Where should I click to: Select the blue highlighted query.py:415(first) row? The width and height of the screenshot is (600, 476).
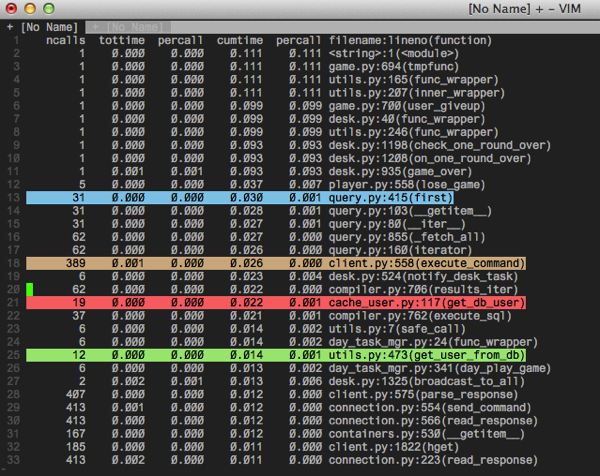[x=240, y=198]
